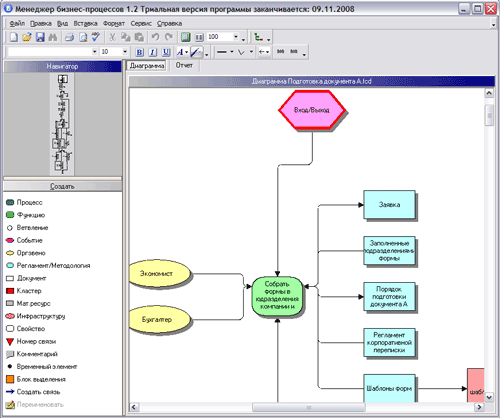Screen dimensions: 500x418
Task: Select the Вход/Выход hexagon shape
Action: (x=312, y=110)
